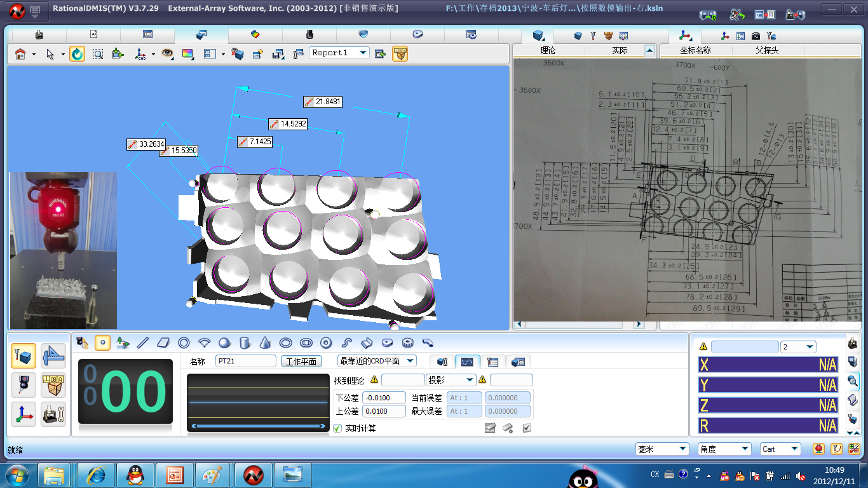
Task: Click the 理论 column header
Action: (548, 50)
